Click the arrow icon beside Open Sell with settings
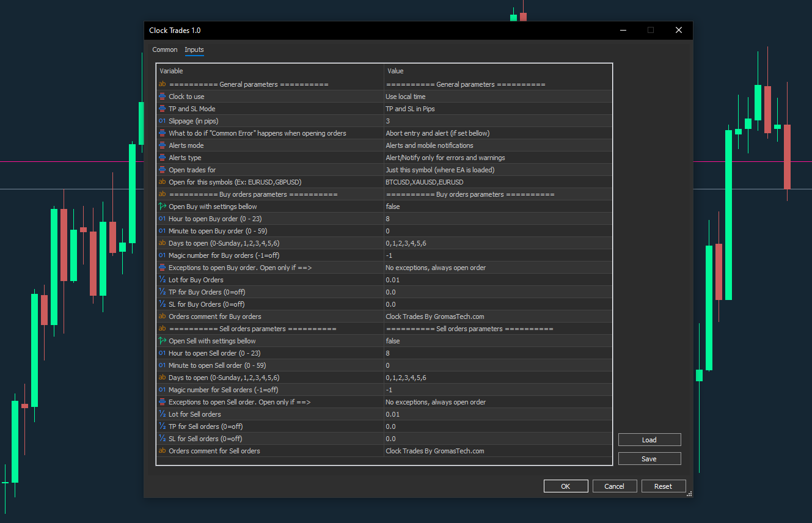The image size is (812, 523). (162, 341)
